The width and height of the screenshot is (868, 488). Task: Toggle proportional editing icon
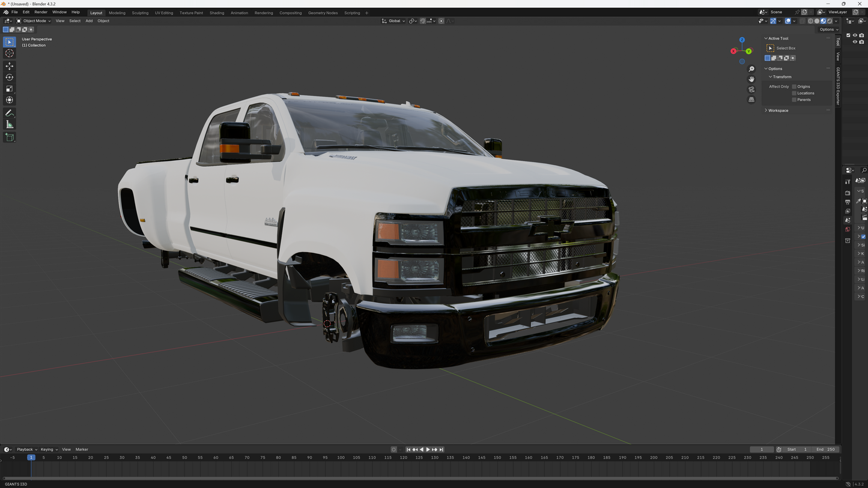442,21
